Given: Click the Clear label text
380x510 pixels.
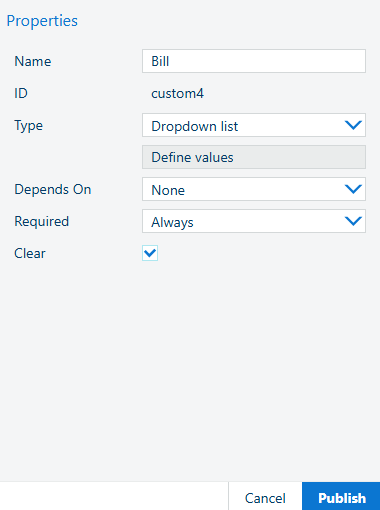Looking at the screenshot, I should pos(30,253).
